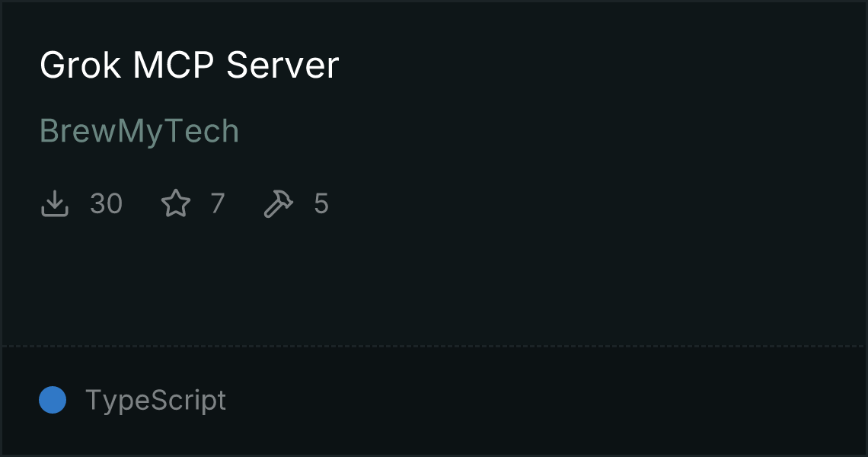This screenshot has width=868, height=457.
Task: Click the hammer tools icon
Action: (x=279, y=203)
